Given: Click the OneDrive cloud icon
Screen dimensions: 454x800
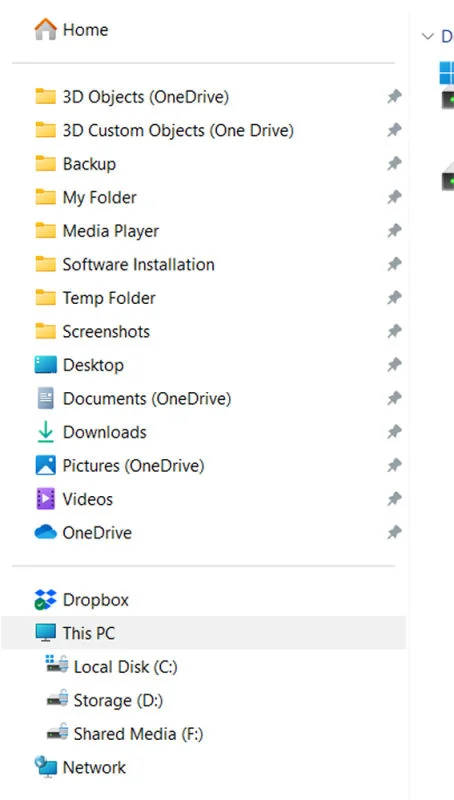Looking at the screenshot, I should click(x=45, y=532).
